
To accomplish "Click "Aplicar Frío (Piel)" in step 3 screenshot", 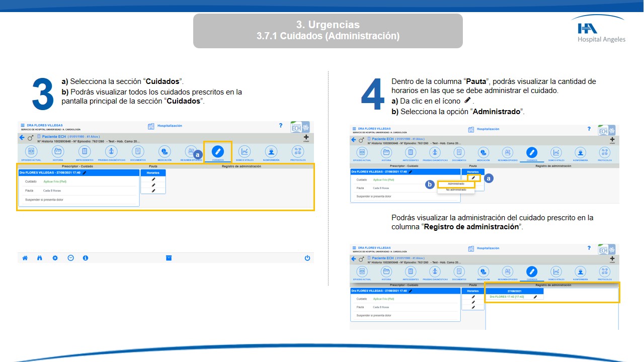I will 55,182.
